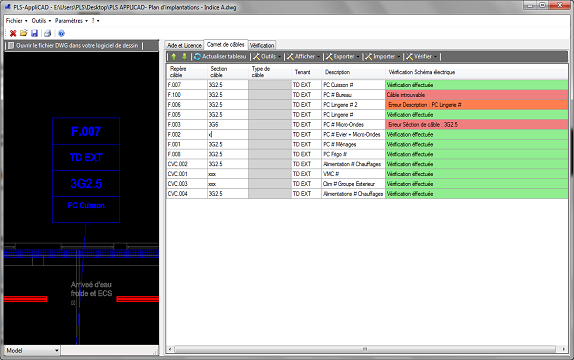Click PC # Bureau description cell
Image resolution: width=574 pixels, height=360 pixels.
[x=353, y=94]
